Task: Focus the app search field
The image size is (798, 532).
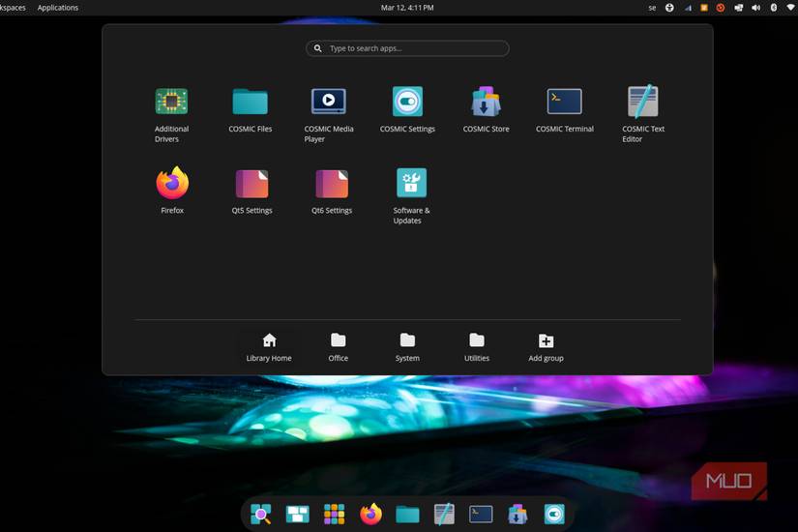Action: (x=407, y=48)
